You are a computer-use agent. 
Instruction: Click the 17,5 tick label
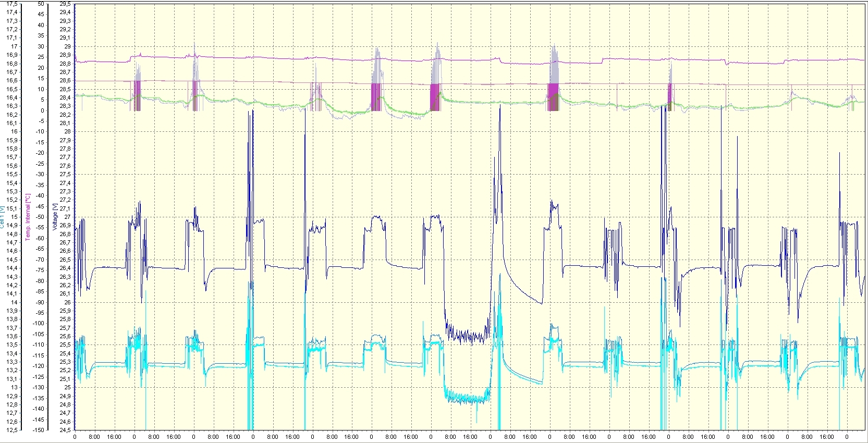click(x=11, y=4)
